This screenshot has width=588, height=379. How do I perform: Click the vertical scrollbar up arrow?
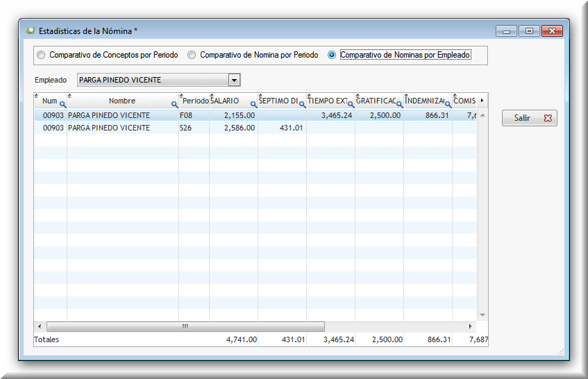(482, 115)
